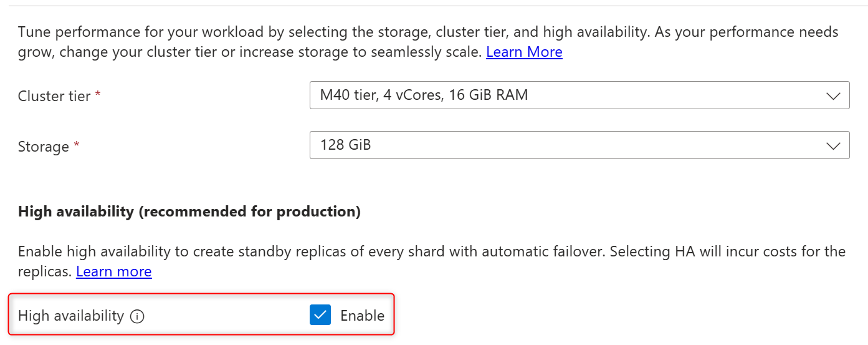Click the Cluster tier field label

click(x=54, y=96)
